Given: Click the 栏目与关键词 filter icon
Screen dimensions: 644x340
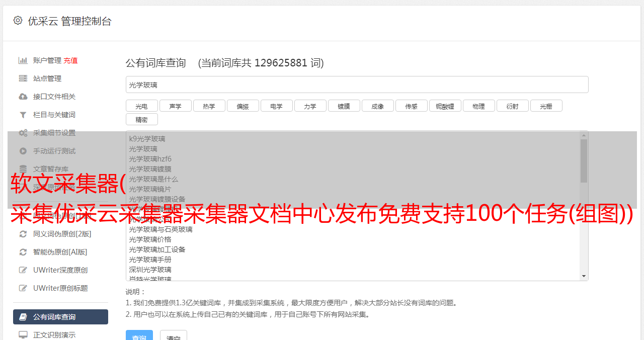Looking at the screenshot, I should pos(23,115).
